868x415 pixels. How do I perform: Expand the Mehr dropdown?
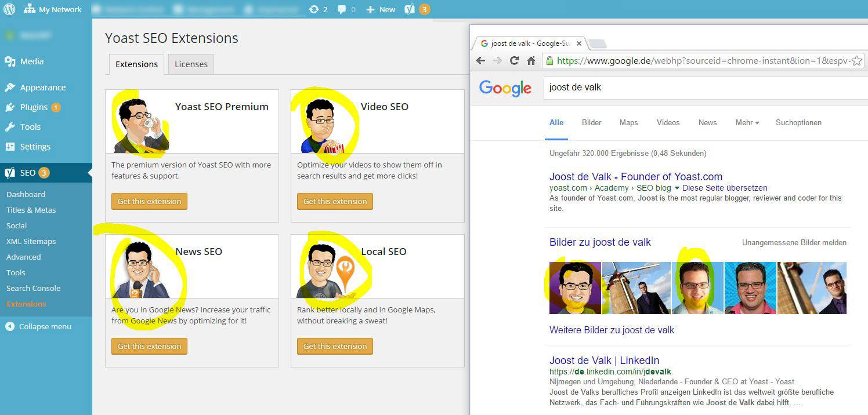coord(747,123)
